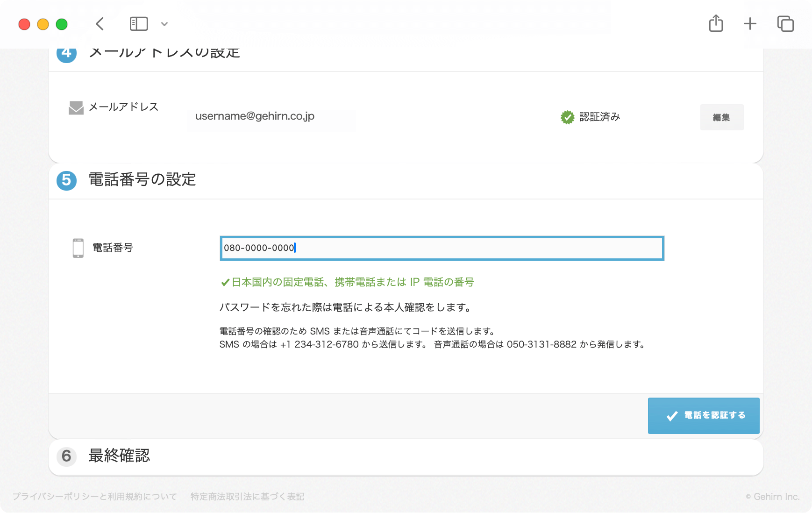
Task: Click the checkmark icon inside 電話を認証する button
Action: (671, 415)
